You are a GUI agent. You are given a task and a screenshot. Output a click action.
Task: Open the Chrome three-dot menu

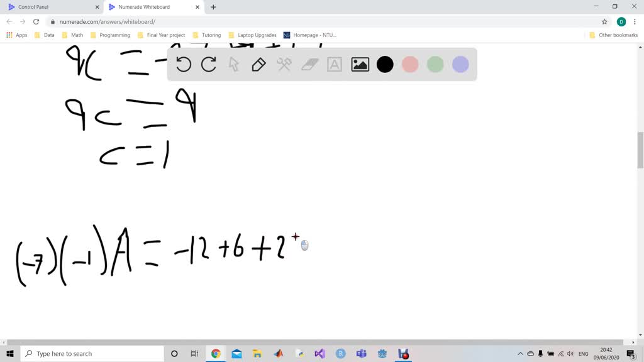635,21
